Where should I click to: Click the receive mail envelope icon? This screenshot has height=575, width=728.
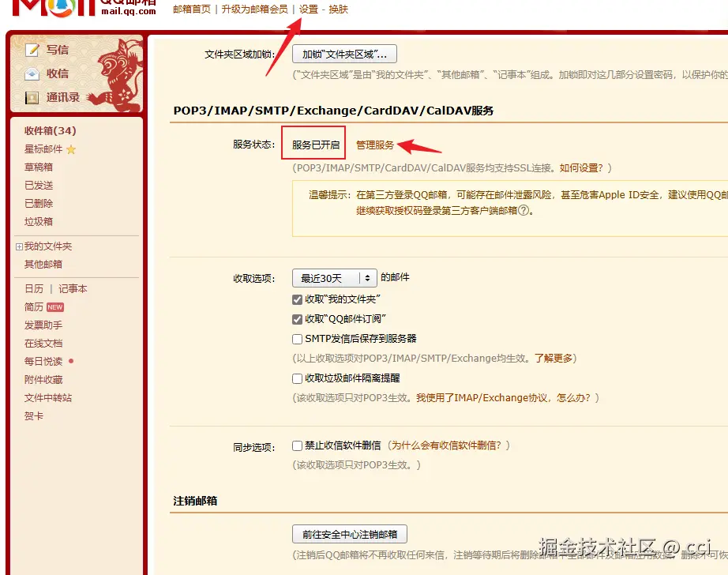pos(32,73)
